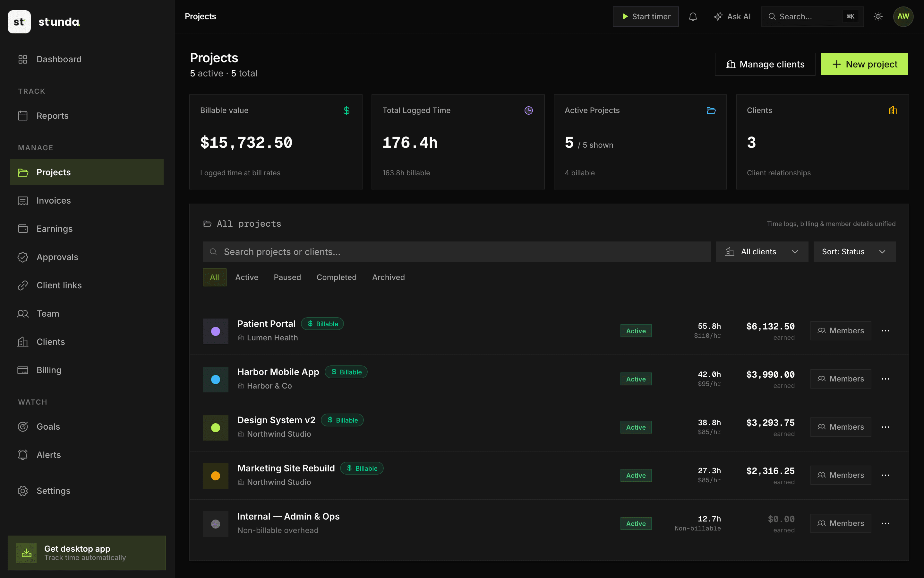Expand the All clients filter dropdown

coord(762,251)
